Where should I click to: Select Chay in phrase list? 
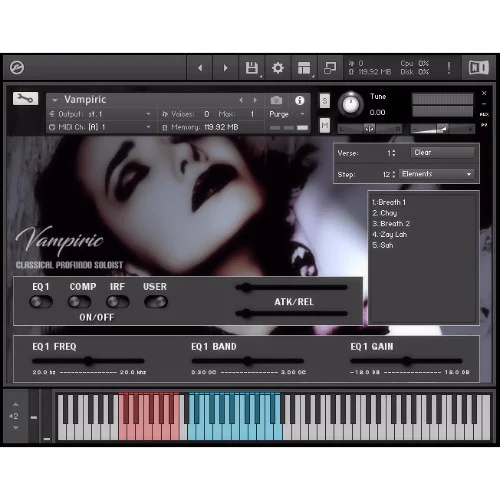click(x=385, y=213)
